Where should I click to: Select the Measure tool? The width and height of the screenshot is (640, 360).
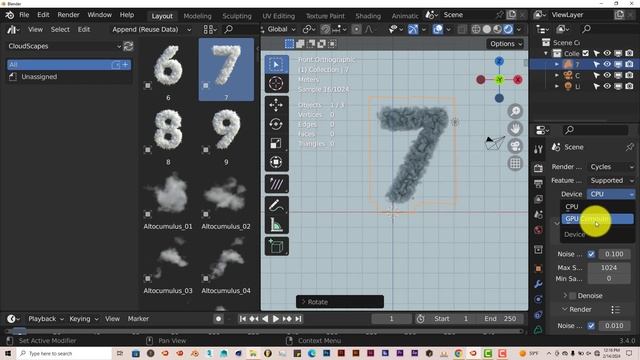click(x=276, y=224)
